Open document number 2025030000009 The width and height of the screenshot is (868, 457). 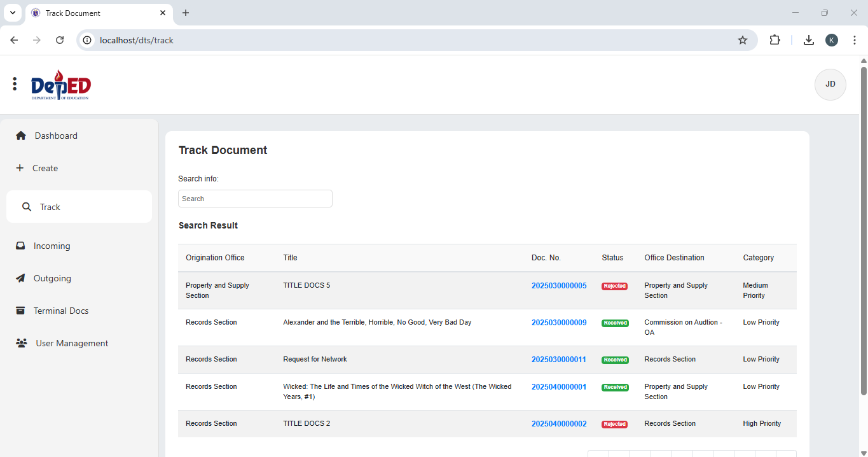coord(559,323)
